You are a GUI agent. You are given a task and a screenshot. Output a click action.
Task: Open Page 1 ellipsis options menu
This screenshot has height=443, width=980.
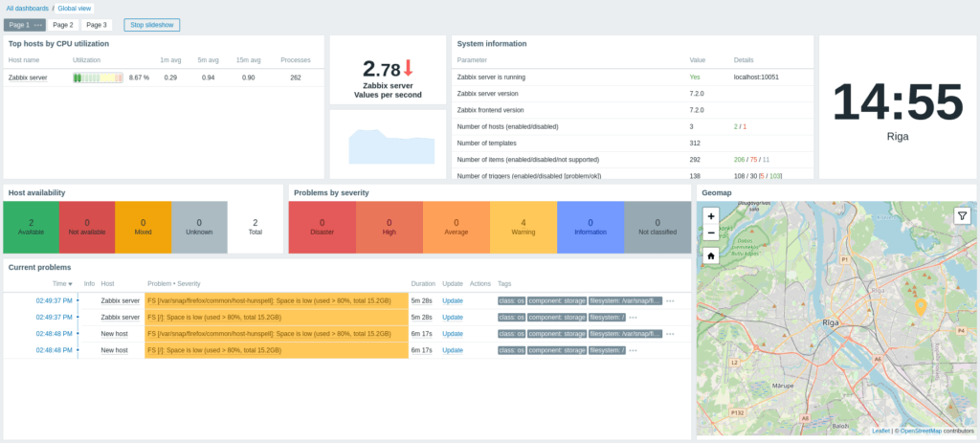pyautogui.click(x=38, y=25)
